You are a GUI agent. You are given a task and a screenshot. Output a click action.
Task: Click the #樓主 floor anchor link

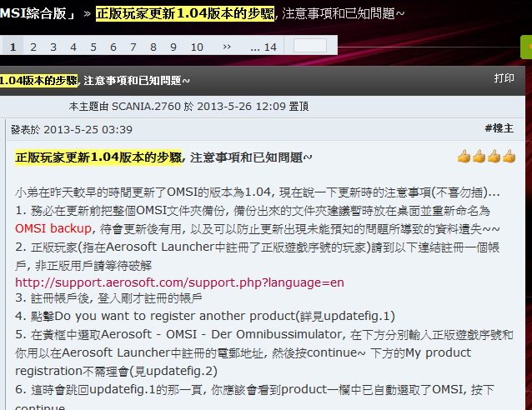point(499,128)
